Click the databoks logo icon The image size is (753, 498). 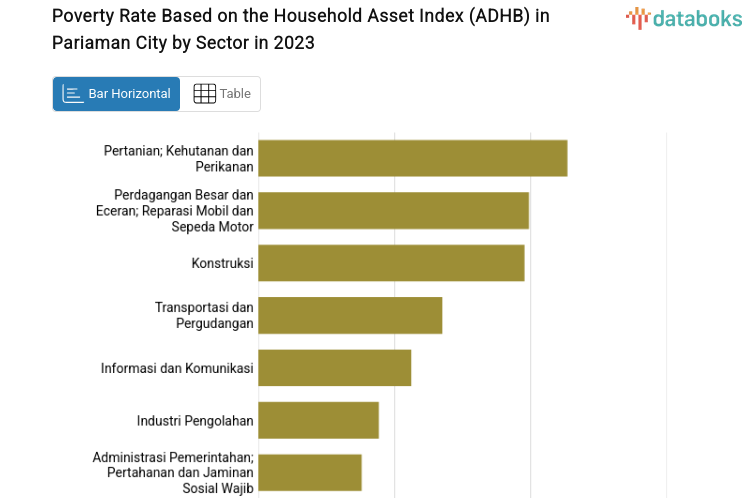pyautogui.click(x=637, y=18)
